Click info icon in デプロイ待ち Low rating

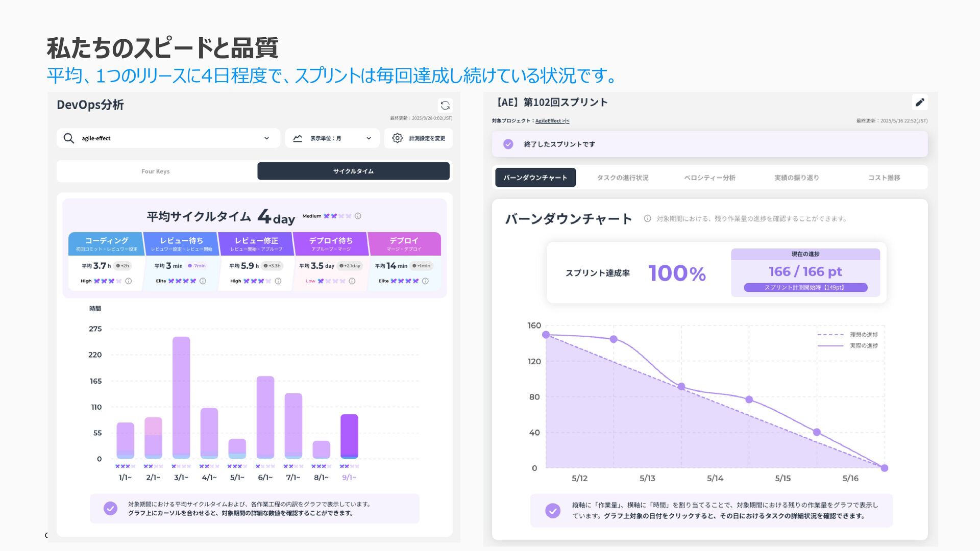tap(352, 281)
